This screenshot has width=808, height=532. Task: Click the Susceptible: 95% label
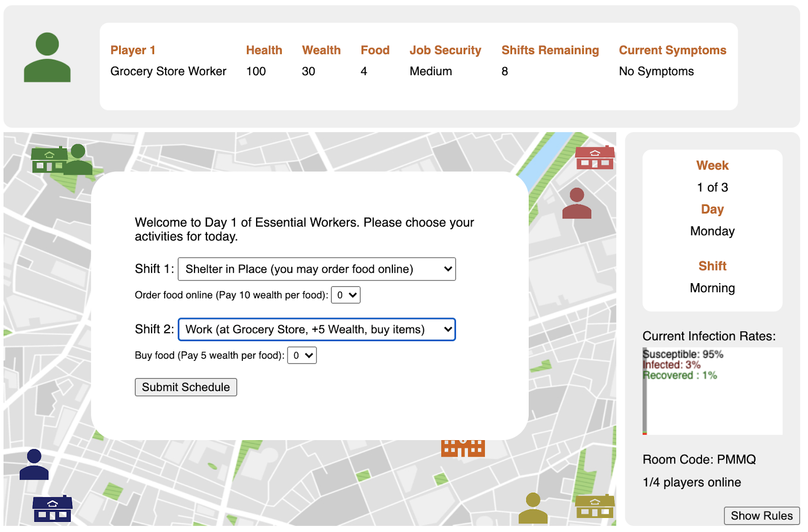click(683, 354)
